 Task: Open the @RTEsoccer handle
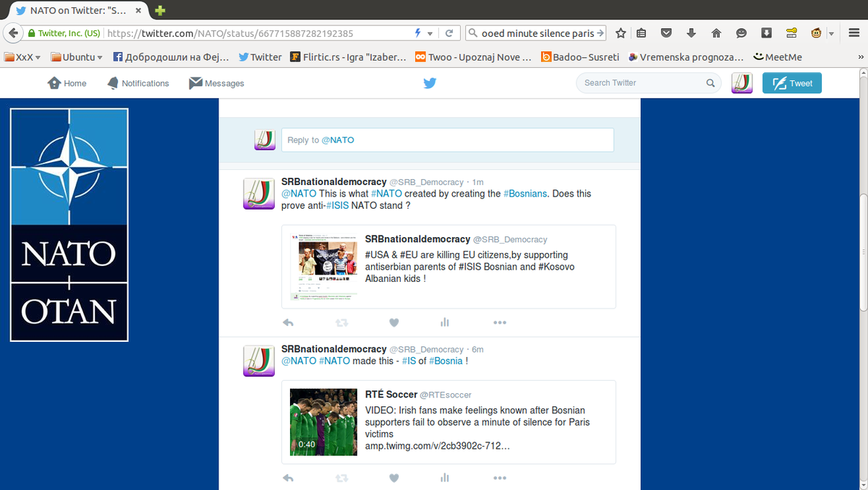point(446,395)
